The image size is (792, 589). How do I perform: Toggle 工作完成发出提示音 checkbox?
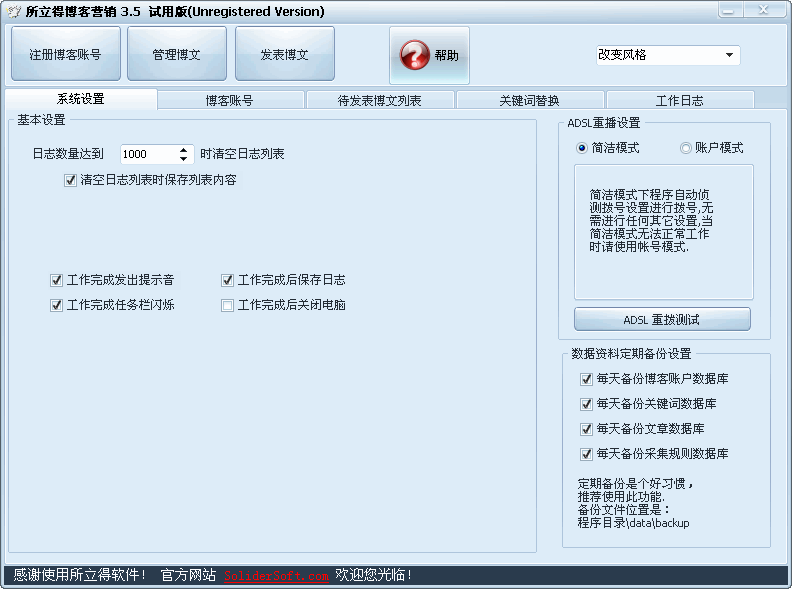(x=56, y=280)
